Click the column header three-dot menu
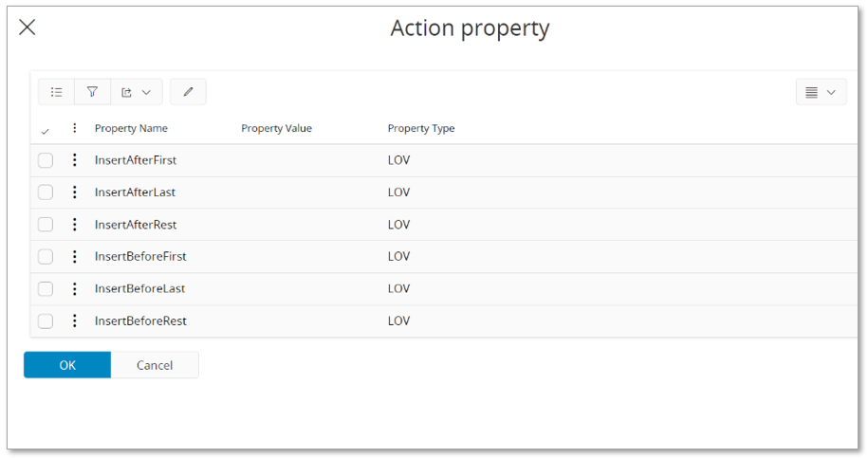This screenshot has height=458, width=868. point(75,129)
